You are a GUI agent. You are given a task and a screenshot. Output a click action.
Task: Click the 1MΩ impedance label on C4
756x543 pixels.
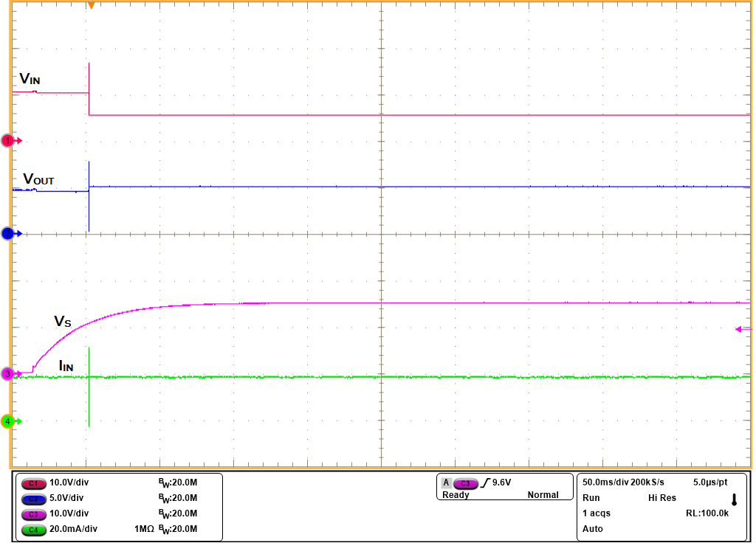click(x=144, y=528)
